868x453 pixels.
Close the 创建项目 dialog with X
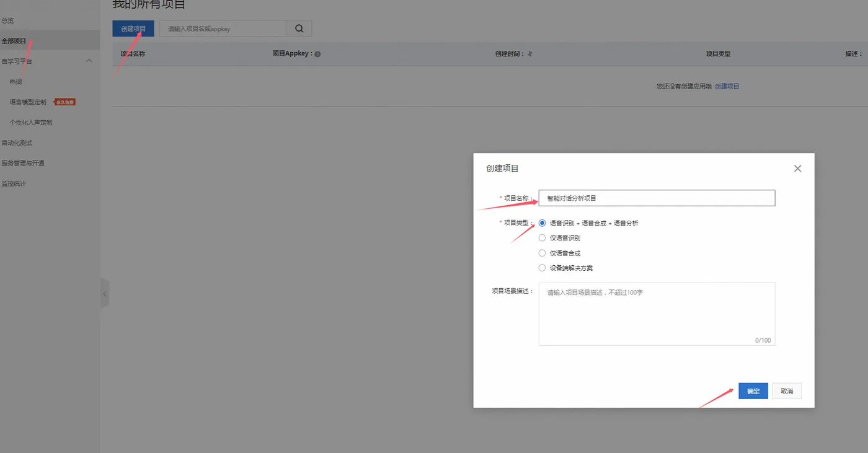pyautogui.click(x=797, y=169)
